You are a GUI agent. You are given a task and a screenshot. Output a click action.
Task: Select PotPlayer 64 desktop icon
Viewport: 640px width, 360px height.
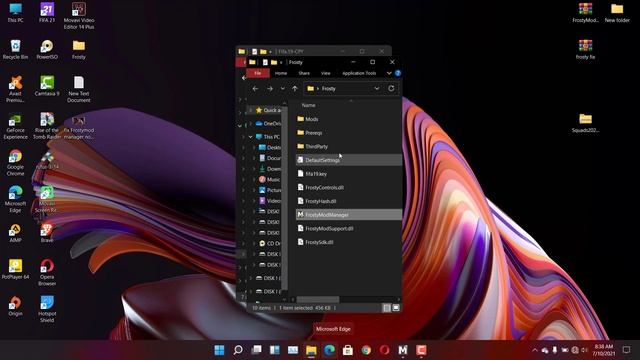click(x=16, y=269)
